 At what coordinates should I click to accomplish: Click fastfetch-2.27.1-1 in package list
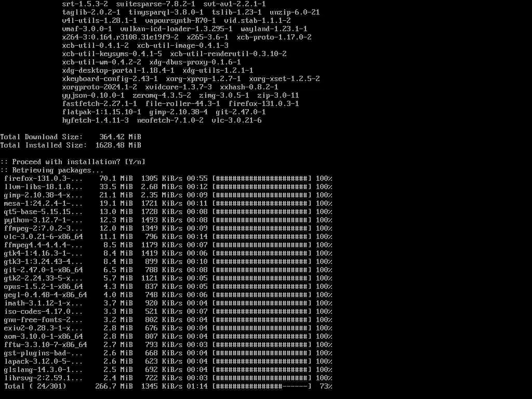tap(99, 103)
